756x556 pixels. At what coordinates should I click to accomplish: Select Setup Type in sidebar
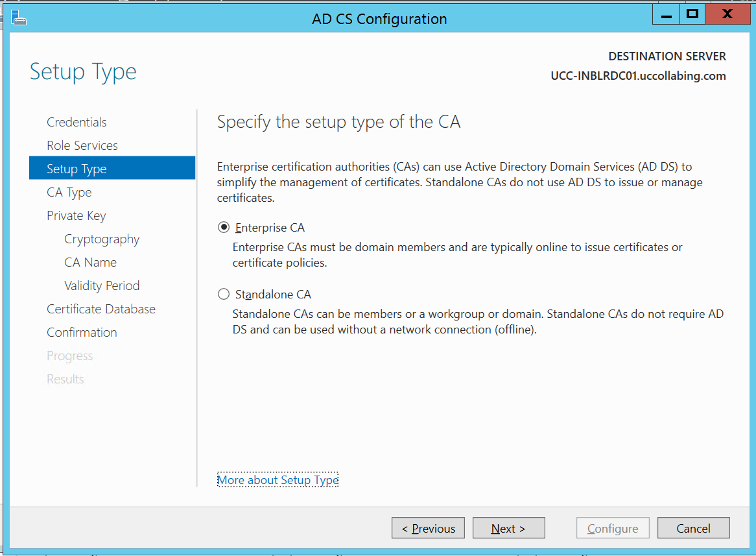coord(112,168)
